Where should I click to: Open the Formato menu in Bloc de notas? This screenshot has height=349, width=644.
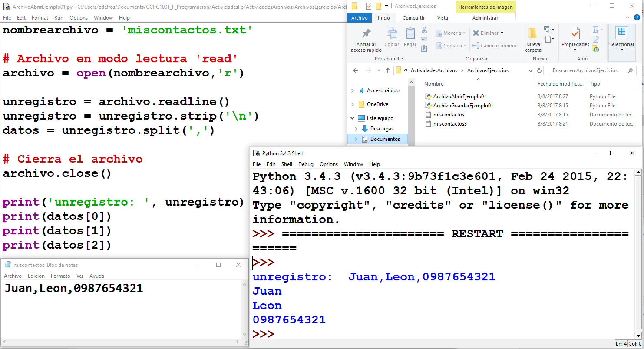[60, 276]
